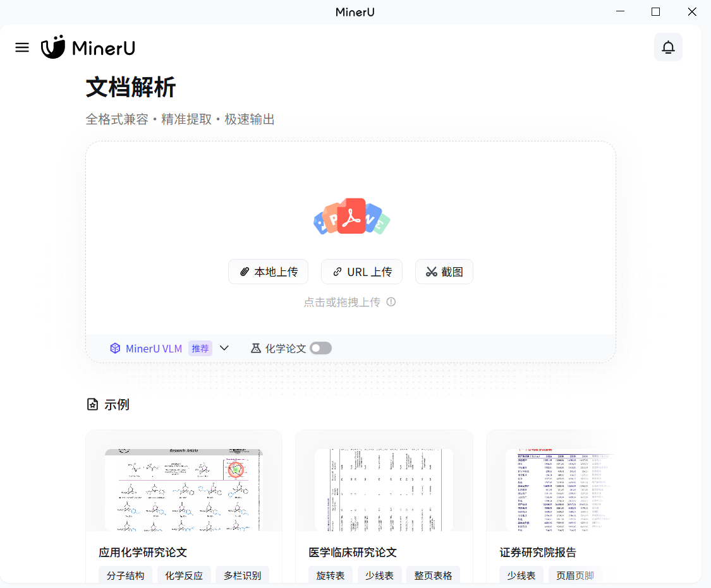
Task: Click 少线表 tag under 医学临床研究论文
Action: click(x=379, y=575)
